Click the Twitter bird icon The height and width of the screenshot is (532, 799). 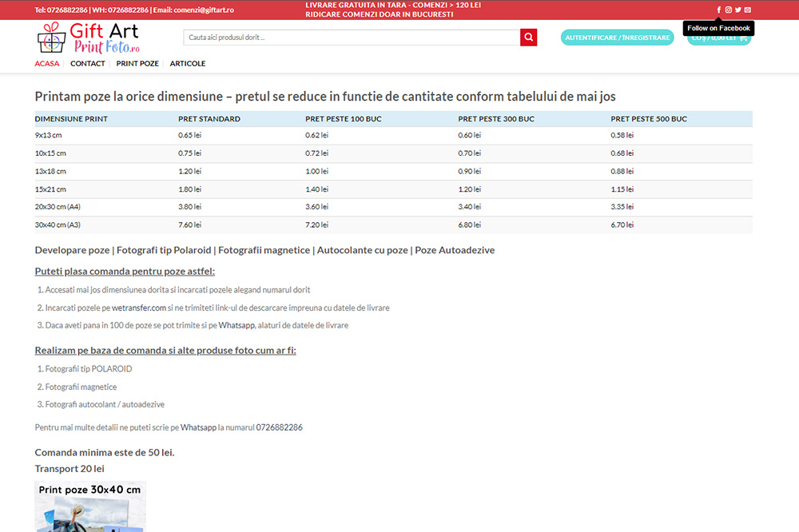(737, 10)
